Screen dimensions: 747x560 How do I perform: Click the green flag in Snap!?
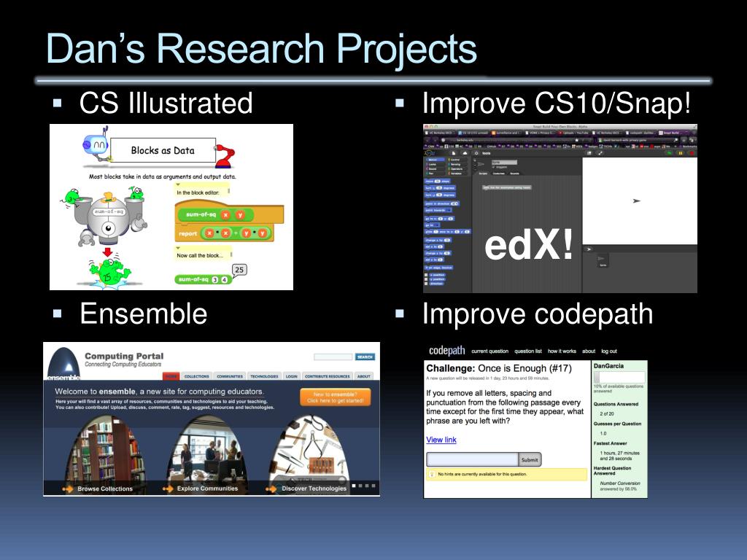[670, 153]
